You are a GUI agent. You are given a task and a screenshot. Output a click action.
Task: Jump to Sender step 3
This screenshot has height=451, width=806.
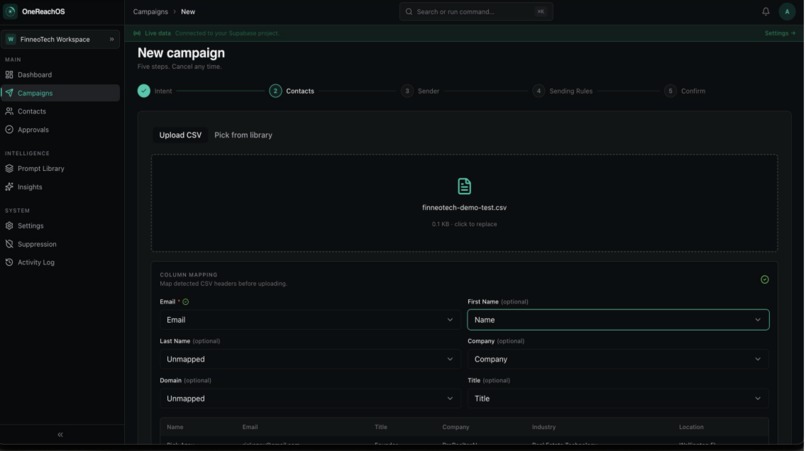pyautogui.click(x=420, y=91)
